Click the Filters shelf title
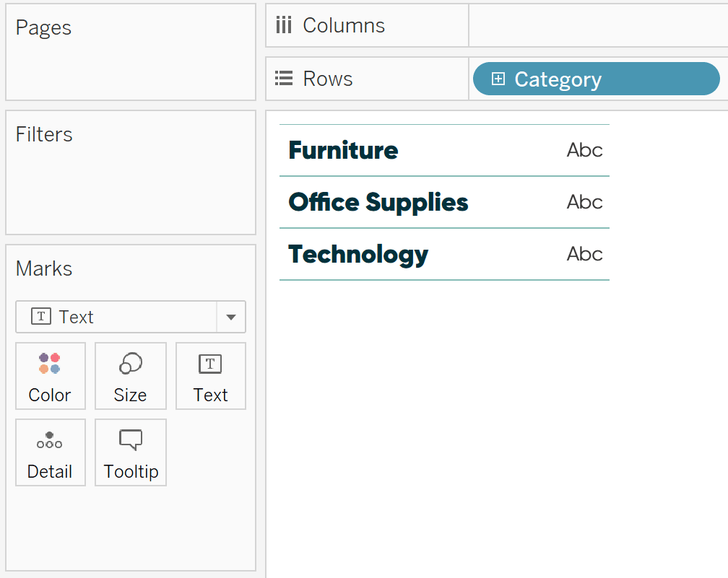 point(44,134)
